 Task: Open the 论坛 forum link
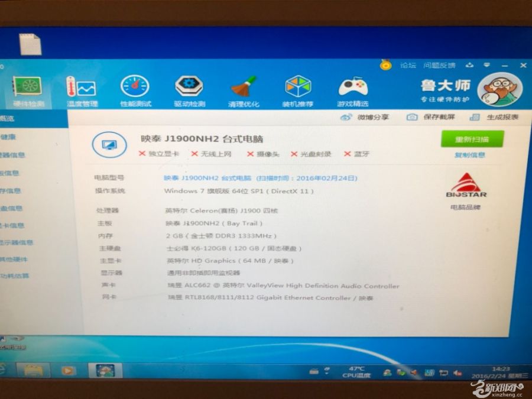pos(408,65)
